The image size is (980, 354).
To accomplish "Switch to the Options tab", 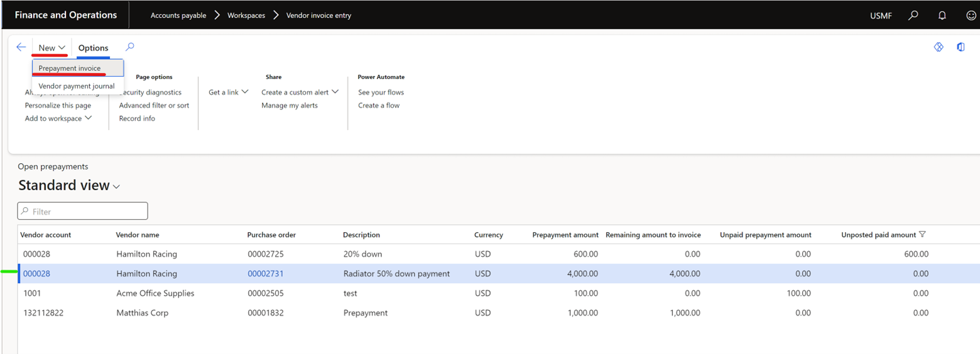I will (x=93, y=48).
